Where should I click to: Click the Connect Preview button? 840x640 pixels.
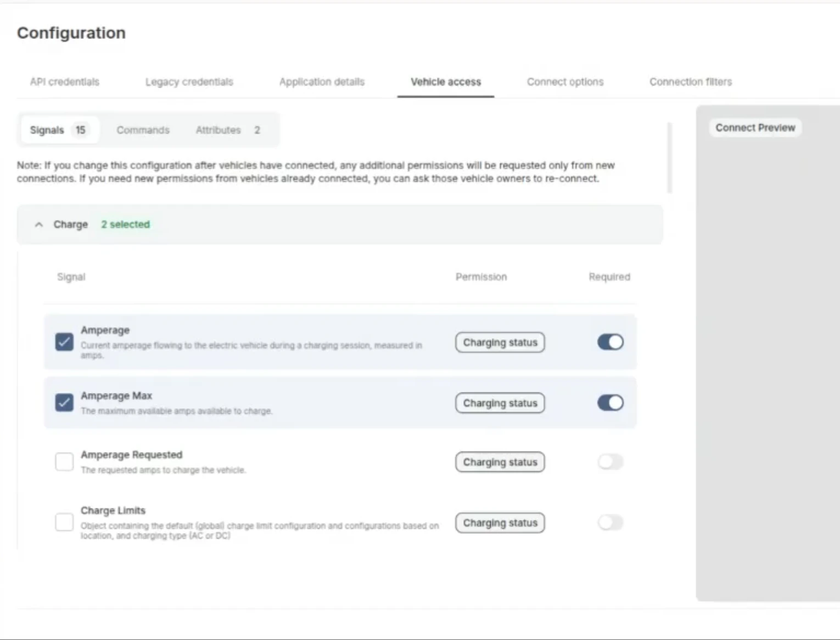point(755,127)
